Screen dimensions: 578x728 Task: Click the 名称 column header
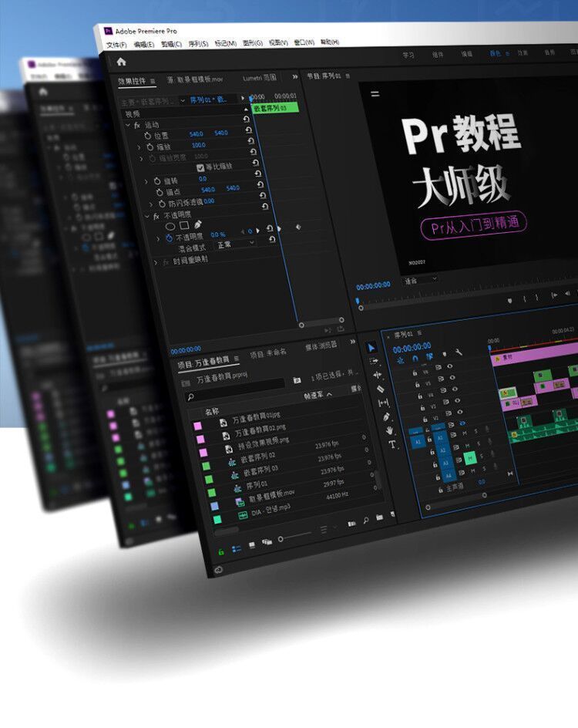click(x=211, y=411)
